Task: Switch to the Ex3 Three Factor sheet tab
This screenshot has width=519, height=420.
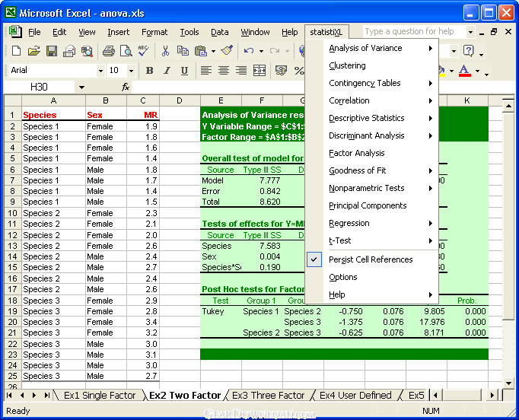Action: pos(268,395)
